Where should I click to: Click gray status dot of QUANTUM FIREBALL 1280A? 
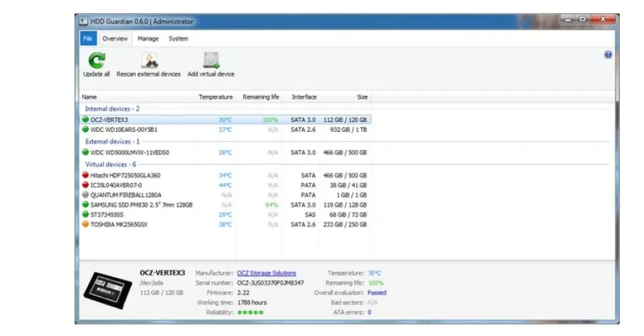(85, 195)
